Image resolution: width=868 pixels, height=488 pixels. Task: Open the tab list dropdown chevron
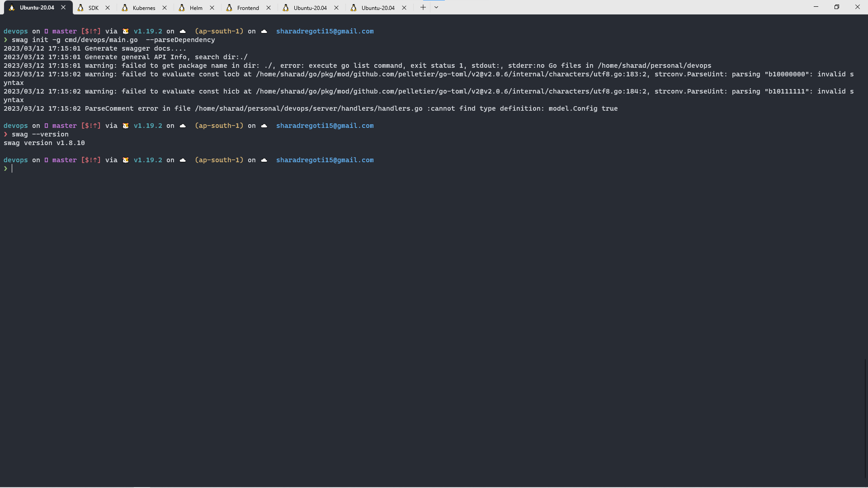[x=436, y=7]
